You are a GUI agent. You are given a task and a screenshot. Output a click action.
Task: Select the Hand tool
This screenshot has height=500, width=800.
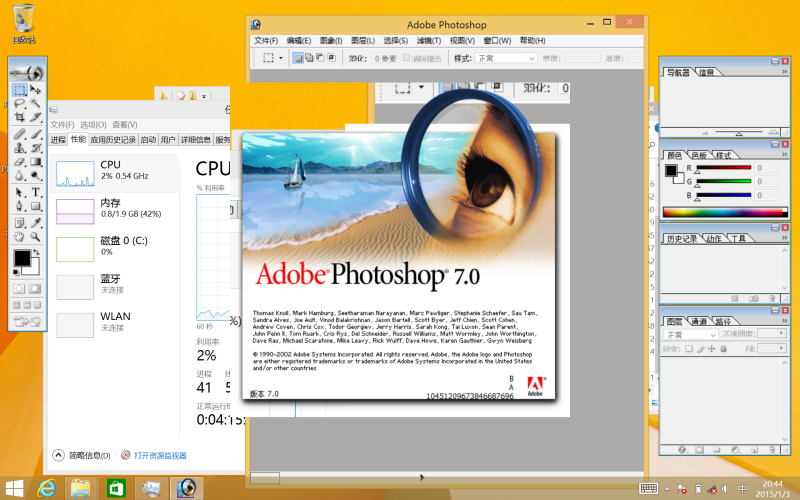(x=19, y=237)
